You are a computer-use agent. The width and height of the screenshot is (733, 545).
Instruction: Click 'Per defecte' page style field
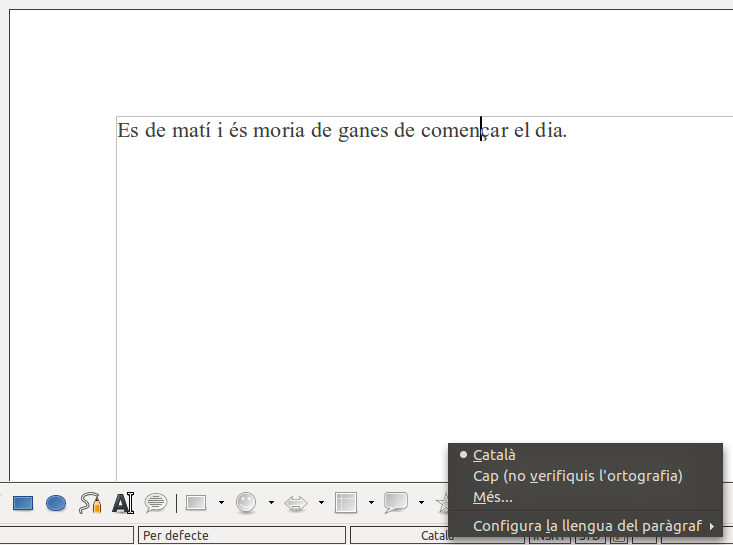tap(240, 535)
